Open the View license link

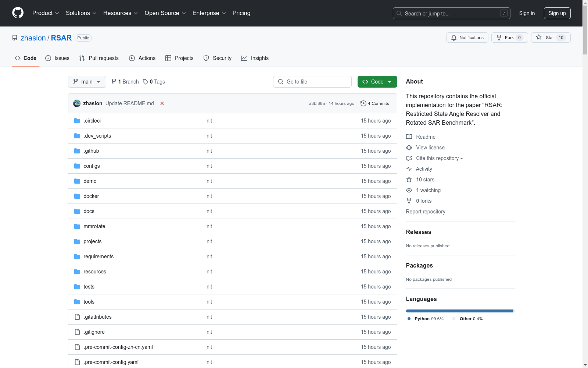point(430,148)
